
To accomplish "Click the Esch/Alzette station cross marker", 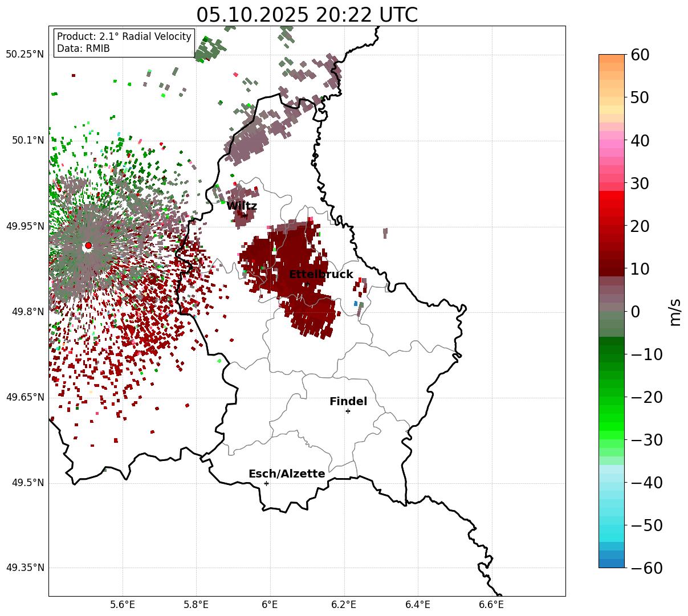I will [x=266, y=483].
